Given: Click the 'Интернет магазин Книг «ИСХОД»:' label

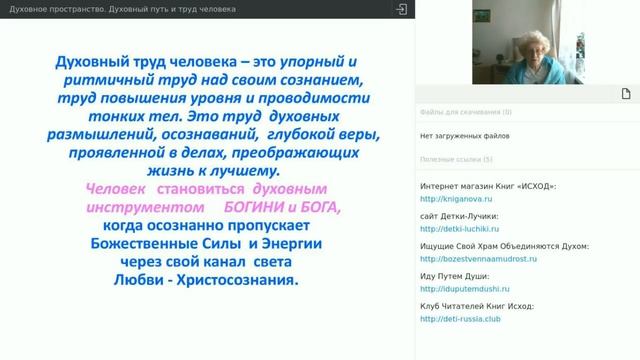Looking at the screenshot, I should tap(488, 186).
